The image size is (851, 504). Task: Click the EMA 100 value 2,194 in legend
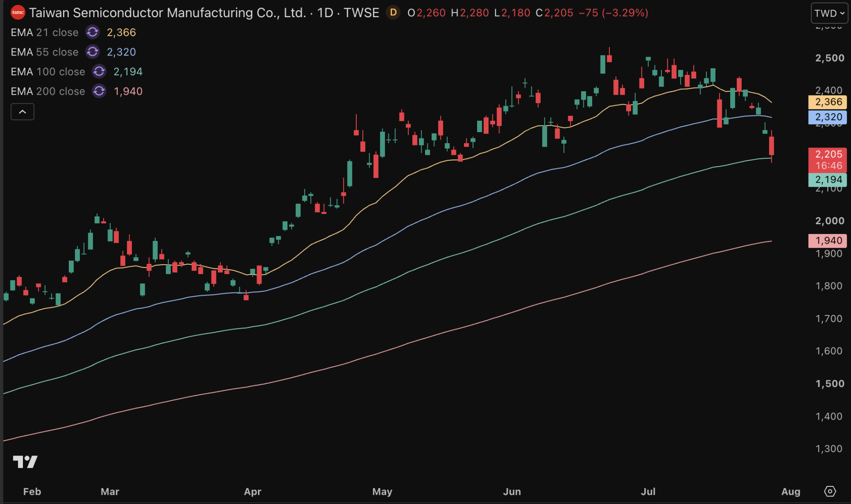click(x=128, y=72)
